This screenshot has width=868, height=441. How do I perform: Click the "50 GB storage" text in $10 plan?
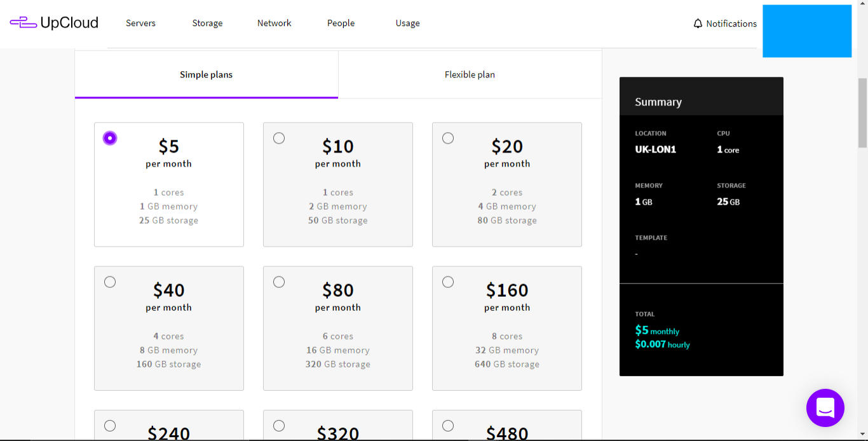(338, 221)
